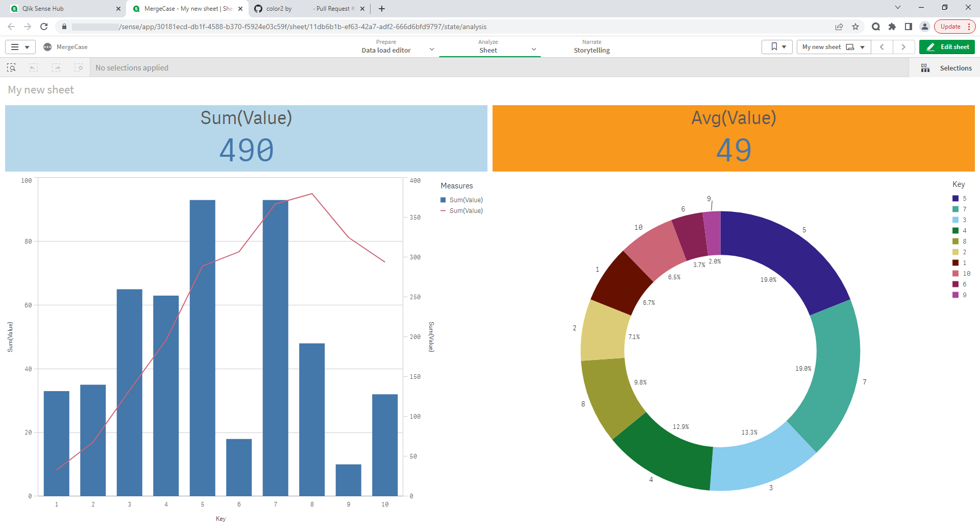Click the step back selection icon
Image resolution: width=980 pixels, height=531 pixels.
coord(34,68)
